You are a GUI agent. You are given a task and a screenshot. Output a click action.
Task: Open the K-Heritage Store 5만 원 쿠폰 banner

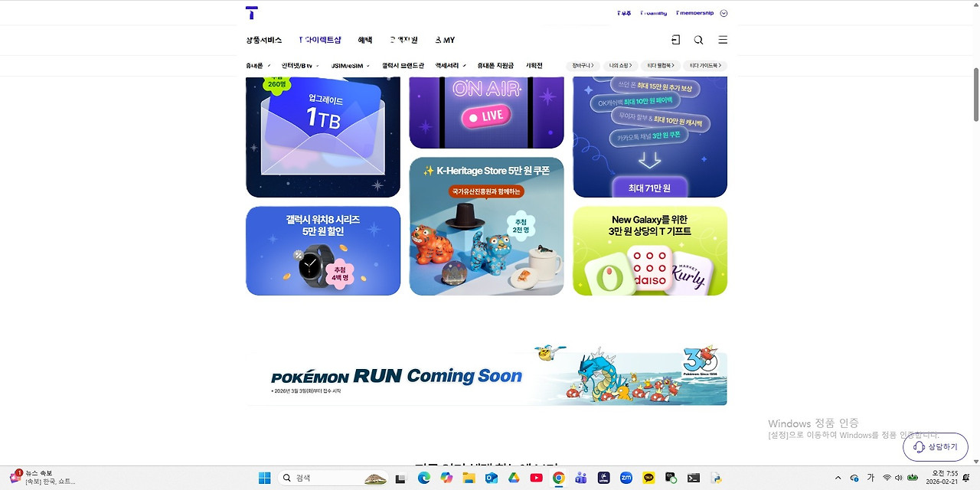click(x=486, y=227)
